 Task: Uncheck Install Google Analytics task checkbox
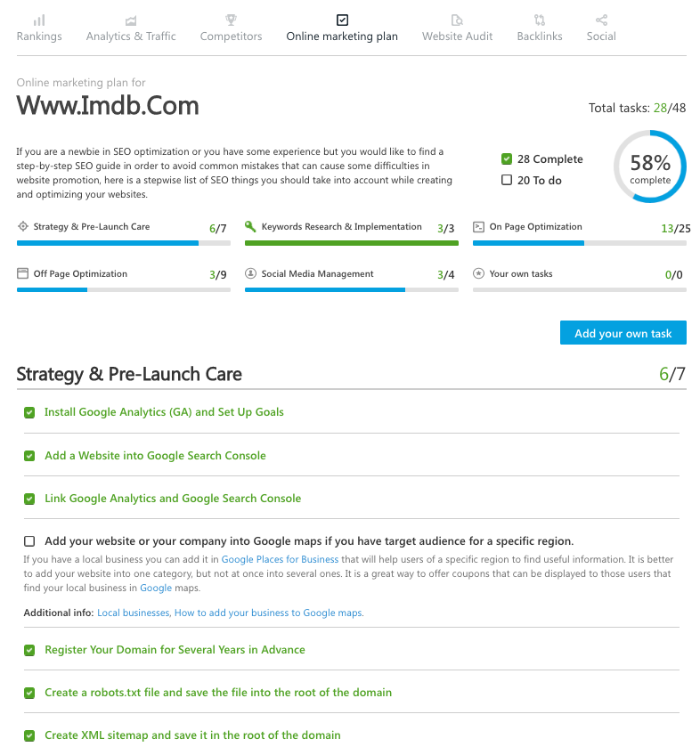29,412
